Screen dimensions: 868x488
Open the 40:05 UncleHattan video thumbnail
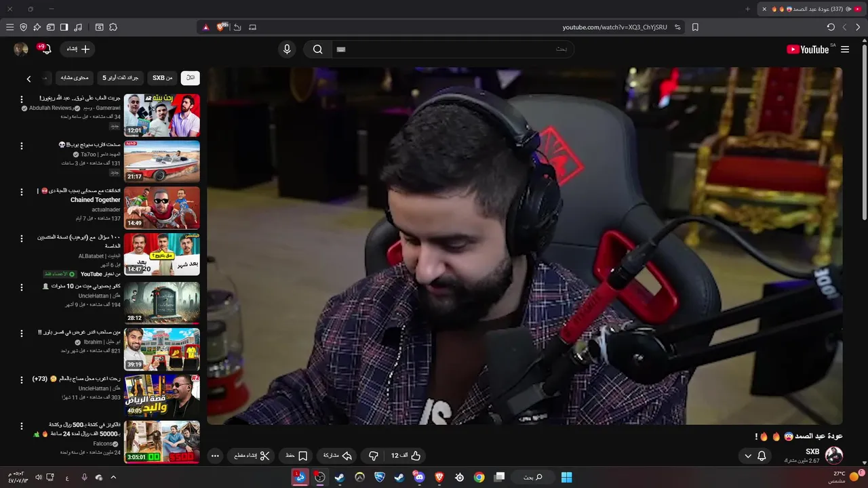click(162, 395)
